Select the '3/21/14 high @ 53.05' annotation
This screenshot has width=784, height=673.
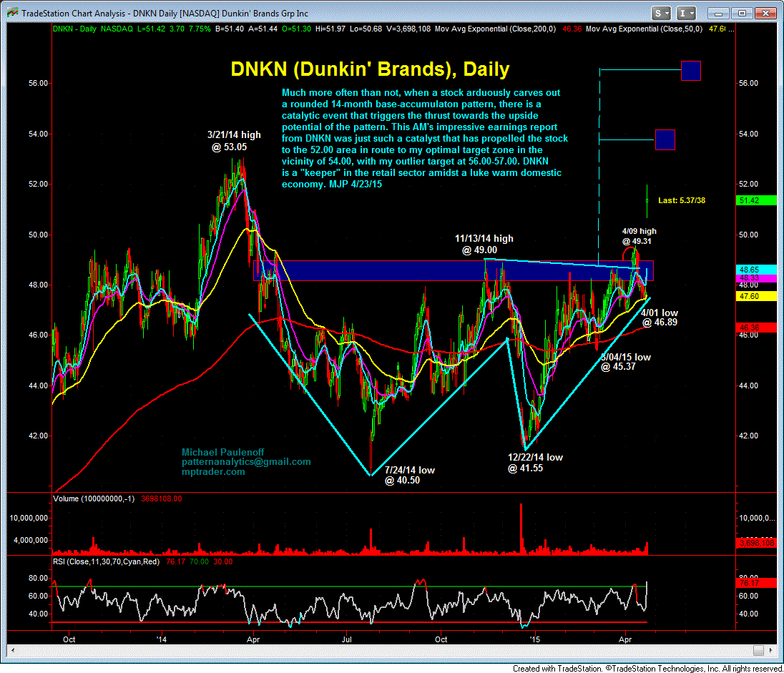tap(234, 141)
